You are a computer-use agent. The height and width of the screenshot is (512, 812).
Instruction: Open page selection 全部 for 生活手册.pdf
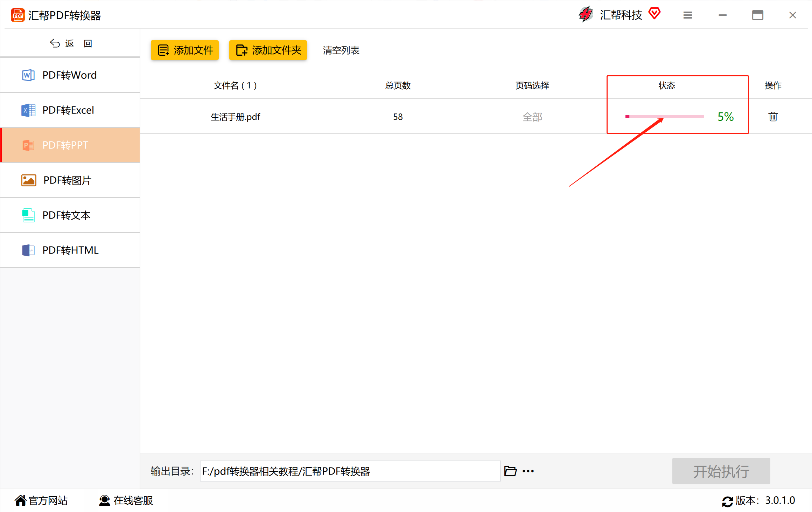click(532, 117)
